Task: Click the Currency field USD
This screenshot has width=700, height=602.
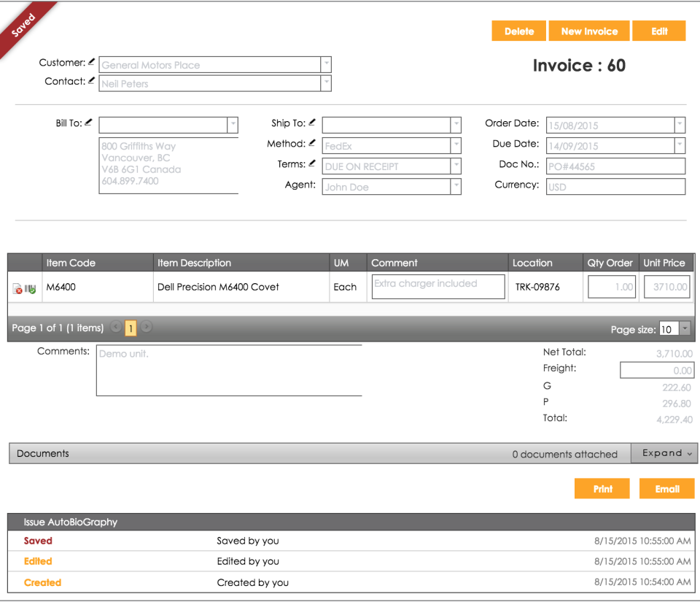Action: tap(615, 187)
